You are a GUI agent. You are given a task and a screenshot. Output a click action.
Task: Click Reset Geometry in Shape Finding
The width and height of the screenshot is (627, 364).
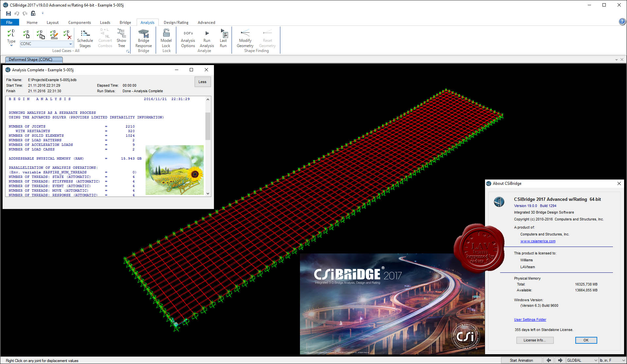pos(267,39)
